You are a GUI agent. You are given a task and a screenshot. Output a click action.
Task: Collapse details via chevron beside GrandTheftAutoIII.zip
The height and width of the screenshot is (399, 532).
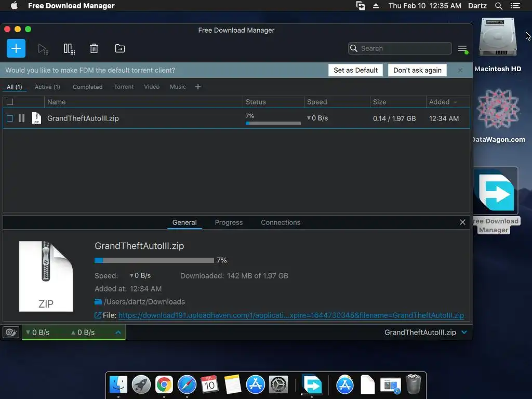pos(464,332)
